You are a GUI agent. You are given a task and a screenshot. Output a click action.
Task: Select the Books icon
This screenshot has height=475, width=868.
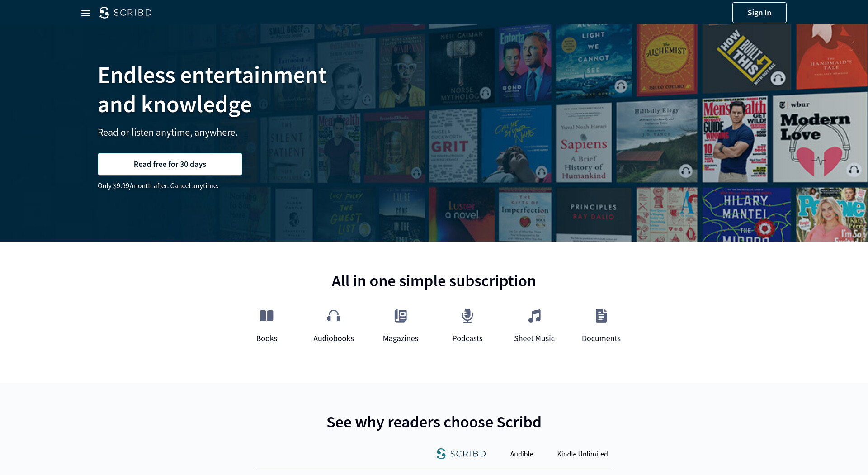267,316
